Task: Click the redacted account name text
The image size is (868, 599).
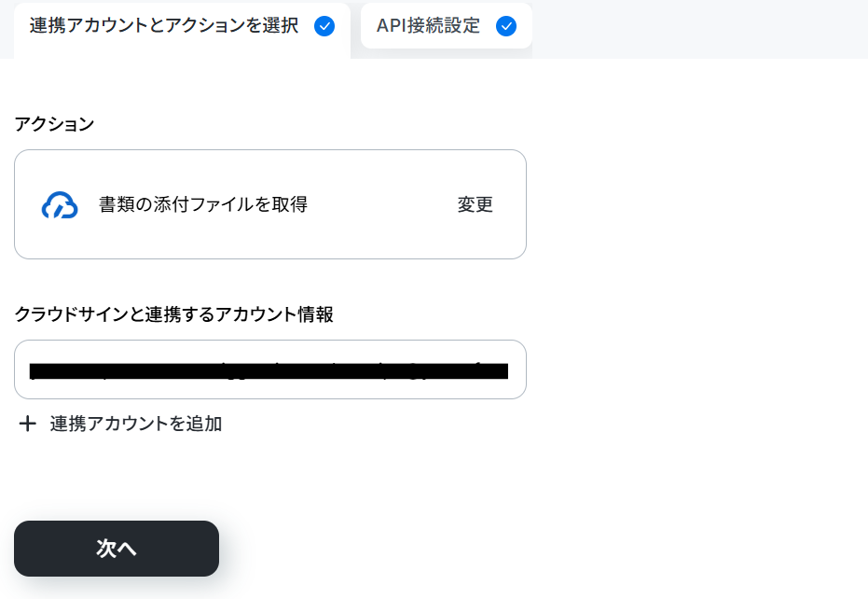Action: click(269, 370)
